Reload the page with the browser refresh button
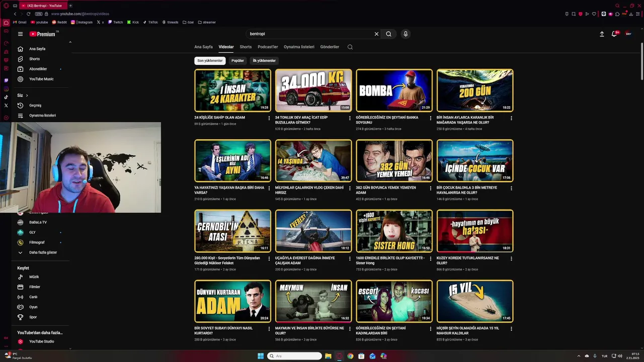Viewport: 644px width, 362px height. [28, 14]
